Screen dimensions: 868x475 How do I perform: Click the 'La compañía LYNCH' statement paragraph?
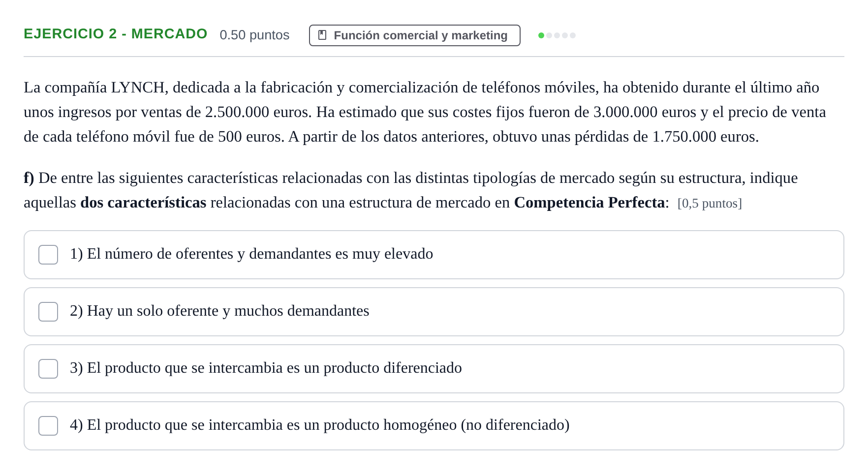pyautogui.click(x=425, y=112)
